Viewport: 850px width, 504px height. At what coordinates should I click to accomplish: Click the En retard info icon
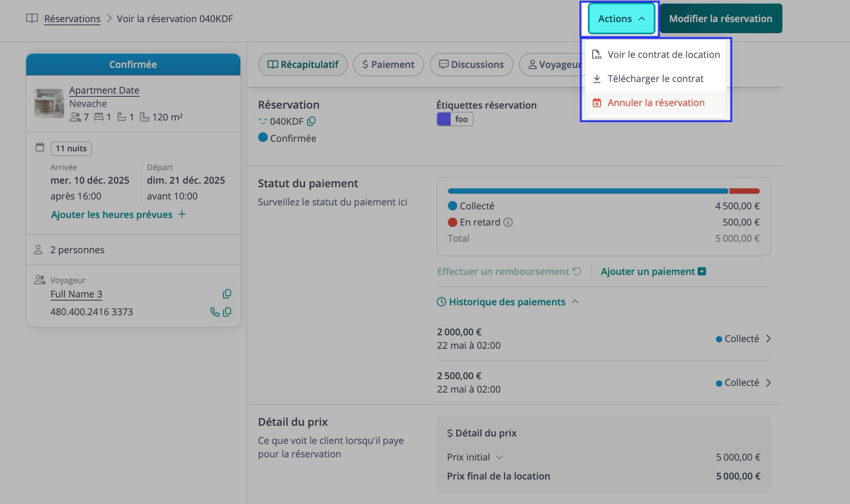(x=508, y=222)
